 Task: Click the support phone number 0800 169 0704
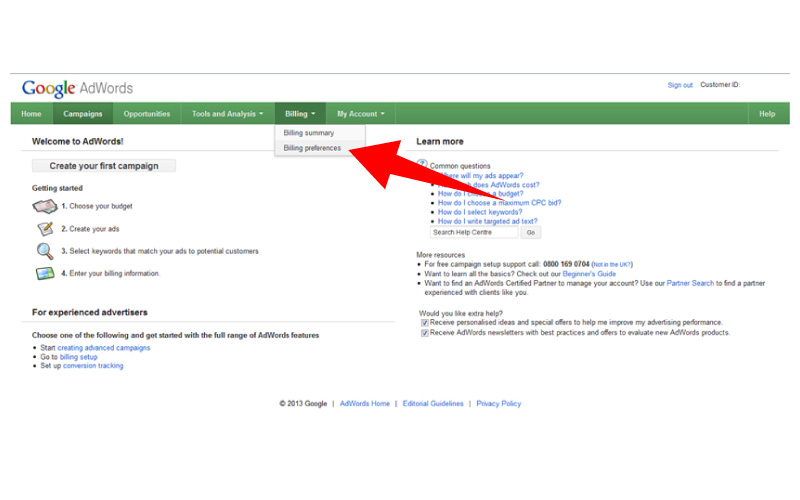pos(566,264)
